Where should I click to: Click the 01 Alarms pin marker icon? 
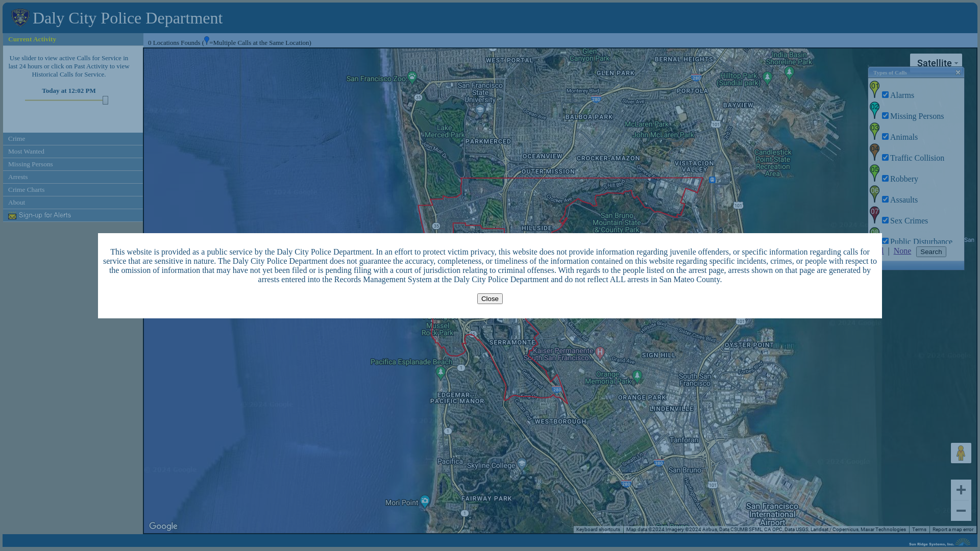click(x=874, y=90)
